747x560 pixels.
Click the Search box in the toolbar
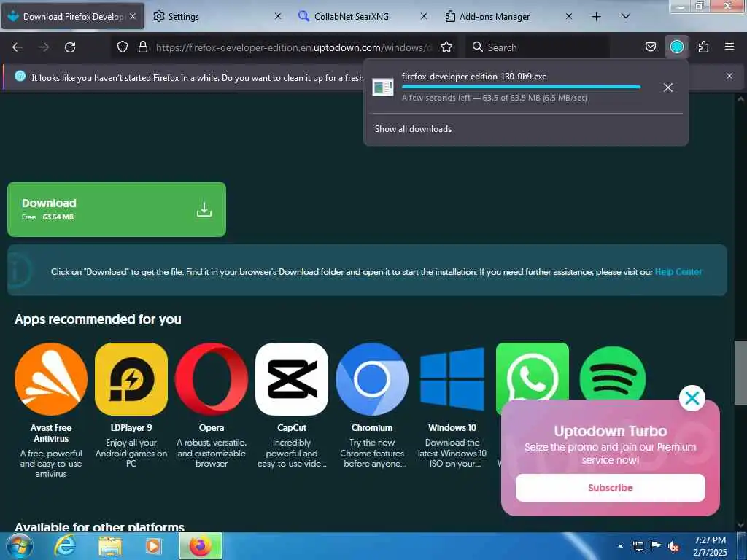click(x=538, y=47)
